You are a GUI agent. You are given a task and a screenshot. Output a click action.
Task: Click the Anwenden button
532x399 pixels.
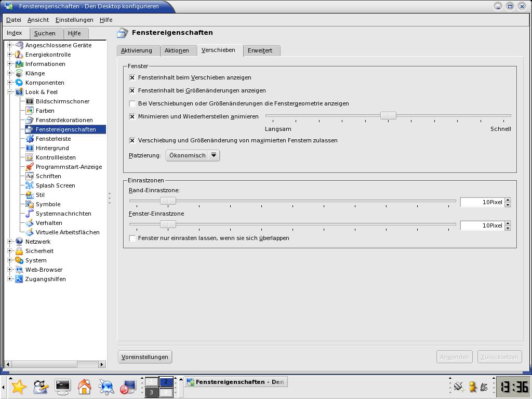(454, 357)
